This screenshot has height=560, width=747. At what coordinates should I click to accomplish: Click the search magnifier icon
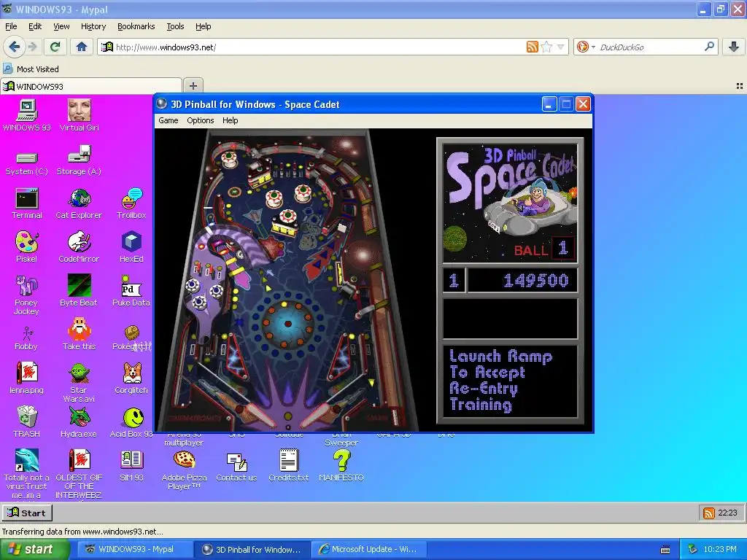coord(709,47)
